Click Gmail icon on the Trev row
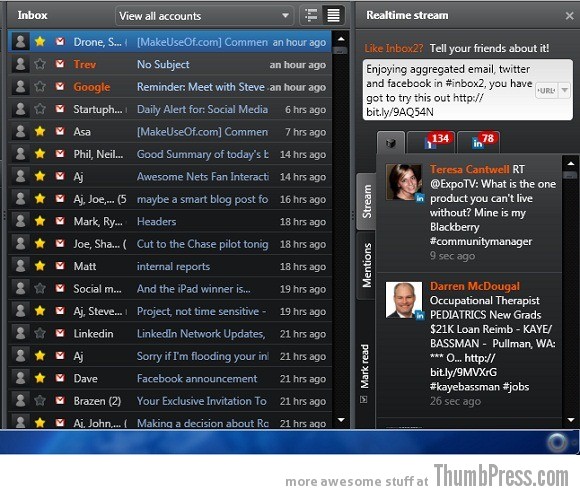The image size is (580, 495). coord(60,64)
